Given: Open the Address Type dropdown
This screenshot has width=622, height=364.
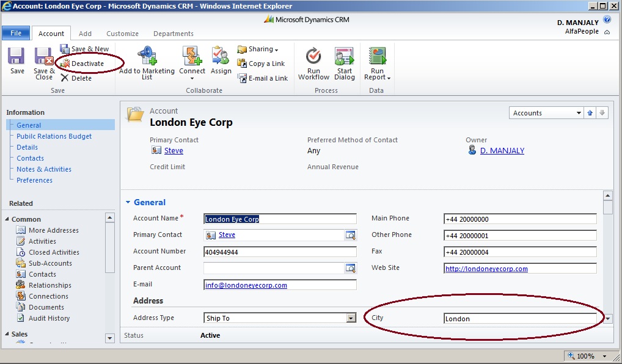Looking at the screenshot, I should tap(350, 317).
